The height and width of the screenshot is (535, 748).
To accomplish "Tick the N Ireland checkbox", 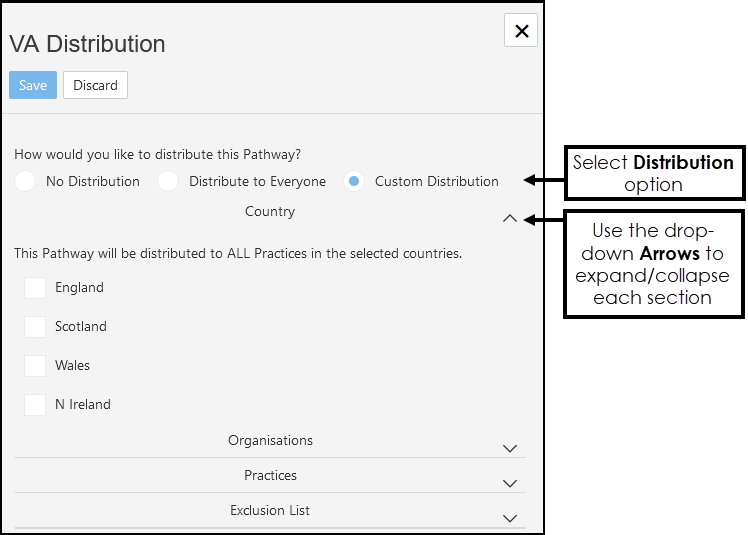I will pyautogui.click(x=35, y=405).
